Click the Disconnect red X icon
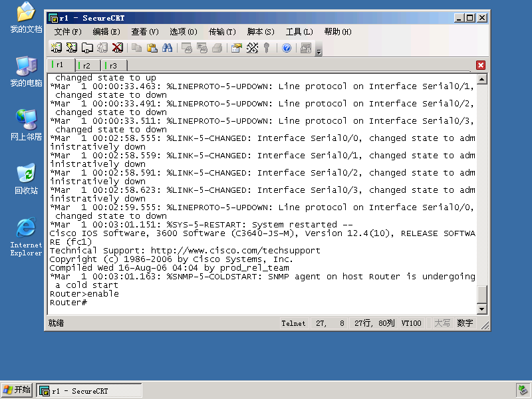 [x=118, y=48]
